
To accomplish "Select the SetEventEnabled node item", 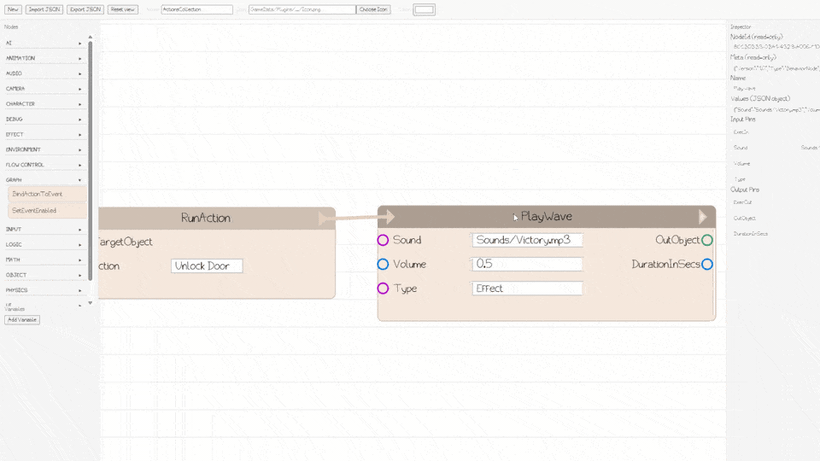I will [x=46, y=211].
